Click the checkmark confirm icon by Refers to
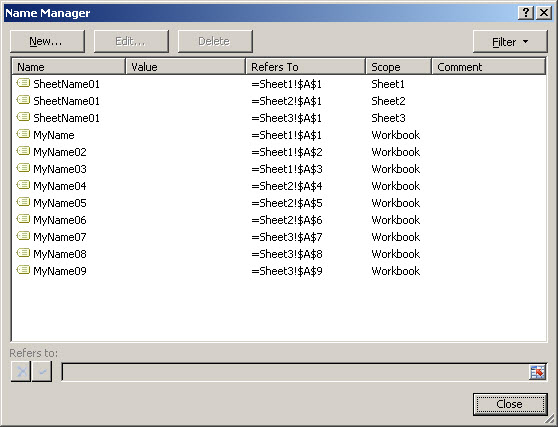 (x=42, y=371)
